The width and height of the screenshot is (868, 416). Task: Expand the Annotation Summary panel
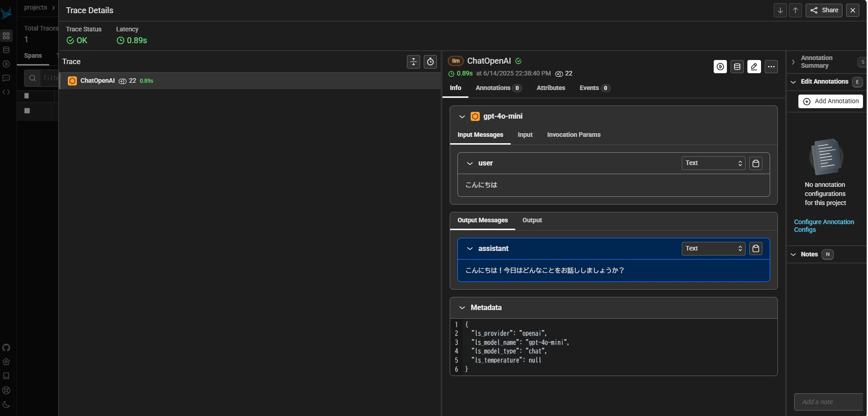pyautogui.click(x=793, y=62)
